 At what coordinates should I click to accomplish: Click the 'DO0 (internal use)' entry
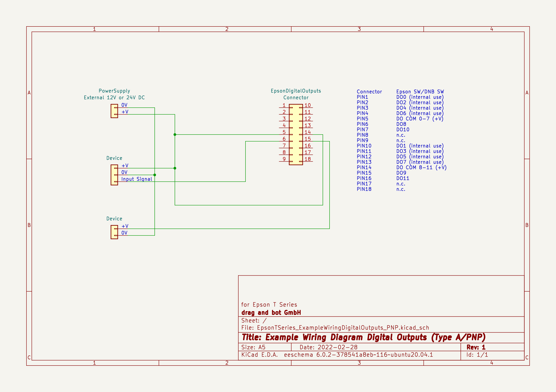(420, 97)
